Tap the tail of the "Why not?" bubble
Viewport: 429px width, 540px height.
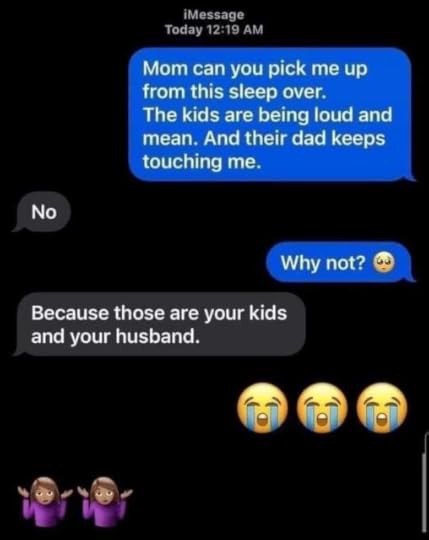(x=410, y=278)
